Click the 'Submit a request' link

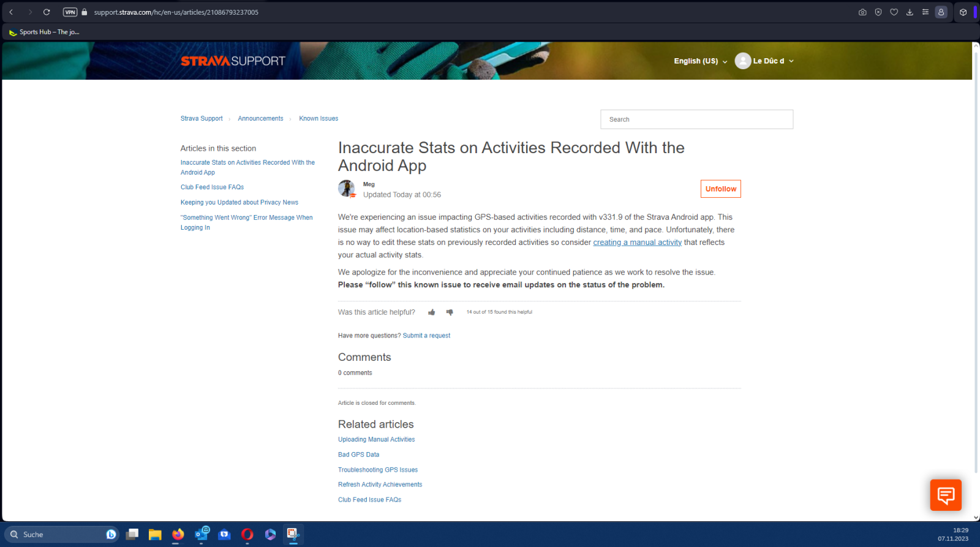tap(426, 336)
